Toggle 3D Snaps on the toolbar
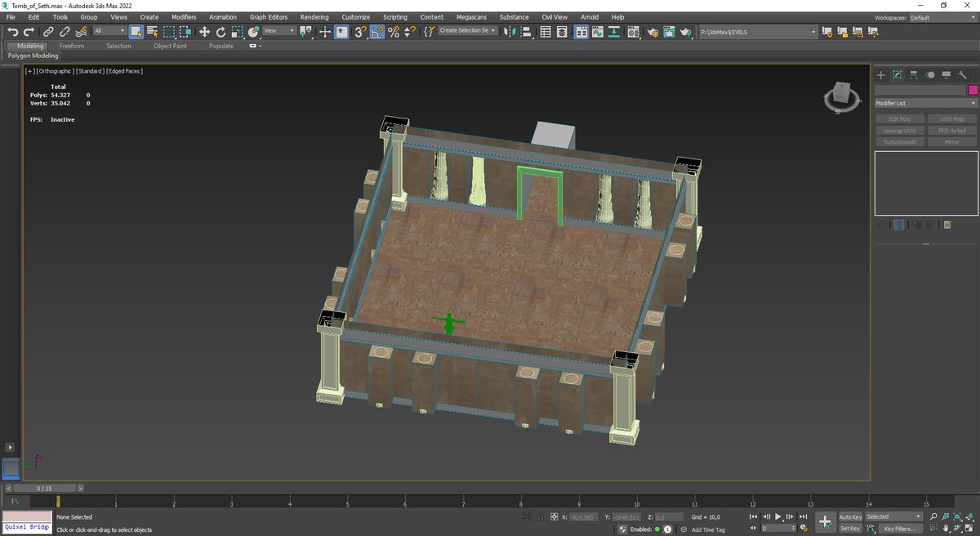This screenshot has width=980, height=536. [x=359, y=31]
